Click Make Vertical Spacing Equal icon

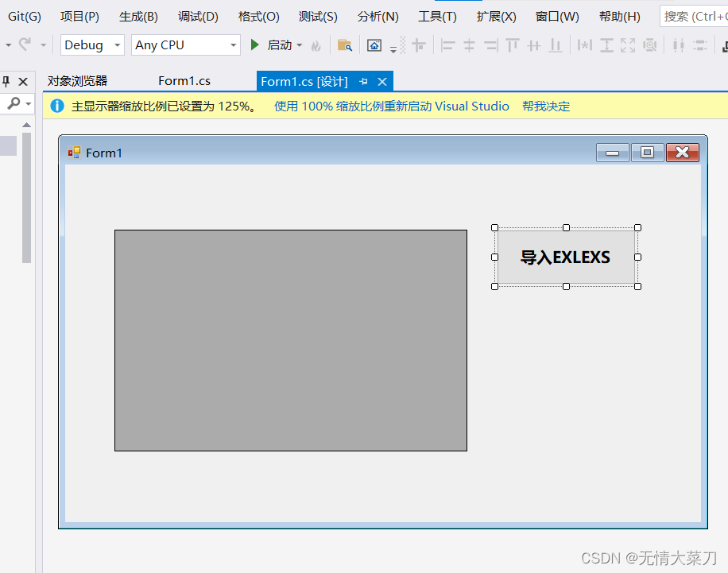[x=700, y=45]
